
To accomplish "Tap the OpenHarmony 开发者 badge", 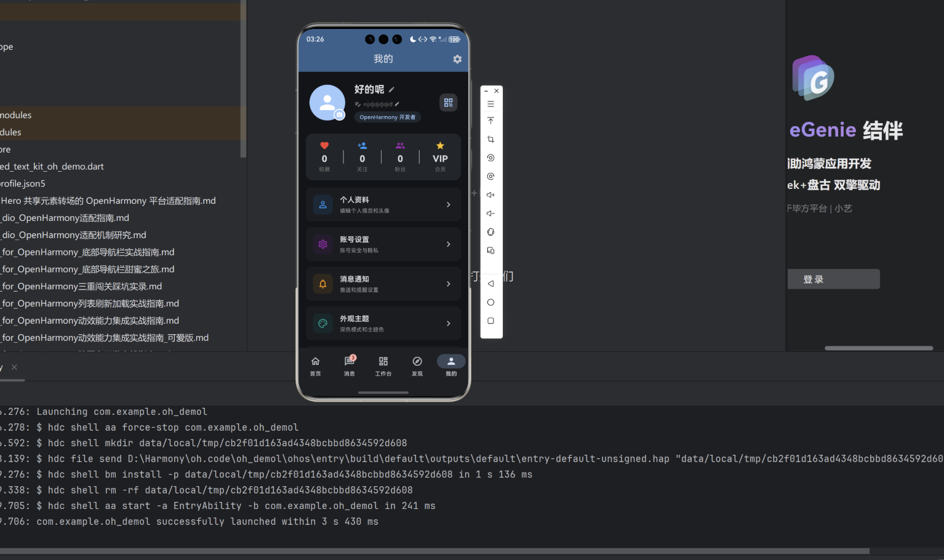I will [x=388, y=117].
